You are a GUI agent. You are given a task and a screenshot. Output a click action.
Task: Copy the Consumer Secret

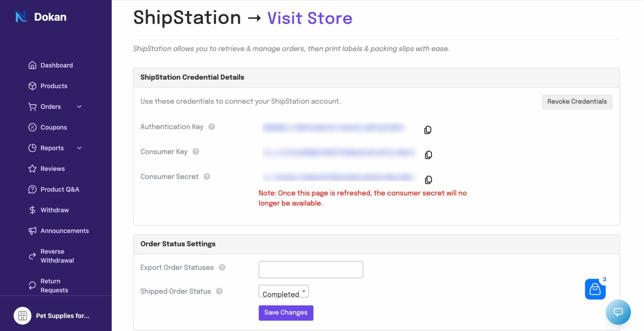coord(428,180)
